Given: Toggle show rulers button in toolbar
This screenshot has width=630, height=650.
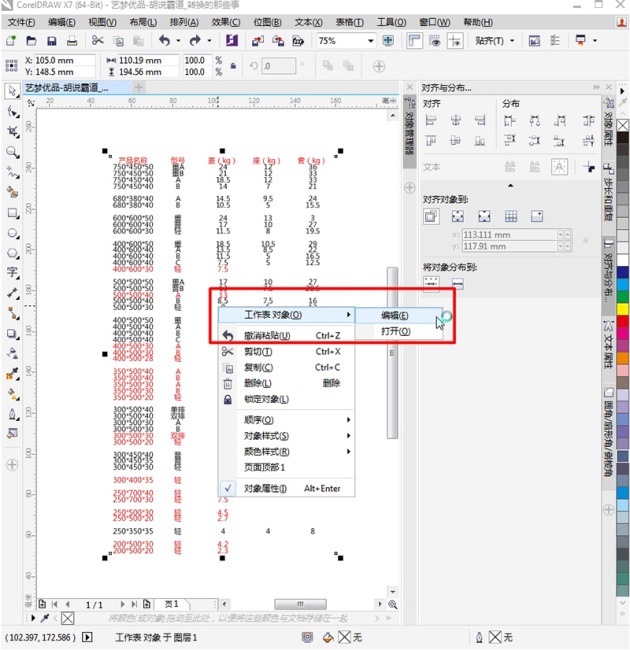Looking at the screenshot, I should click(x=414, y=41).
